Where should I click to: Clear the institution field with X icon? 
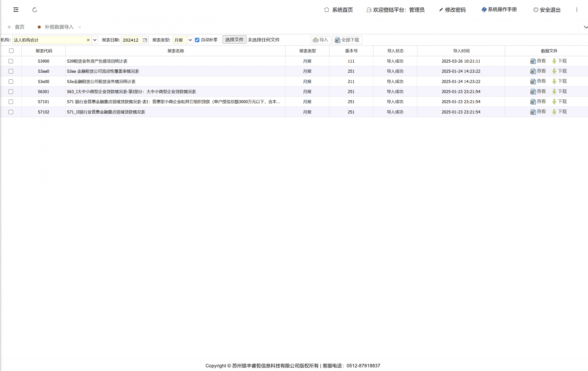[88, 40]
